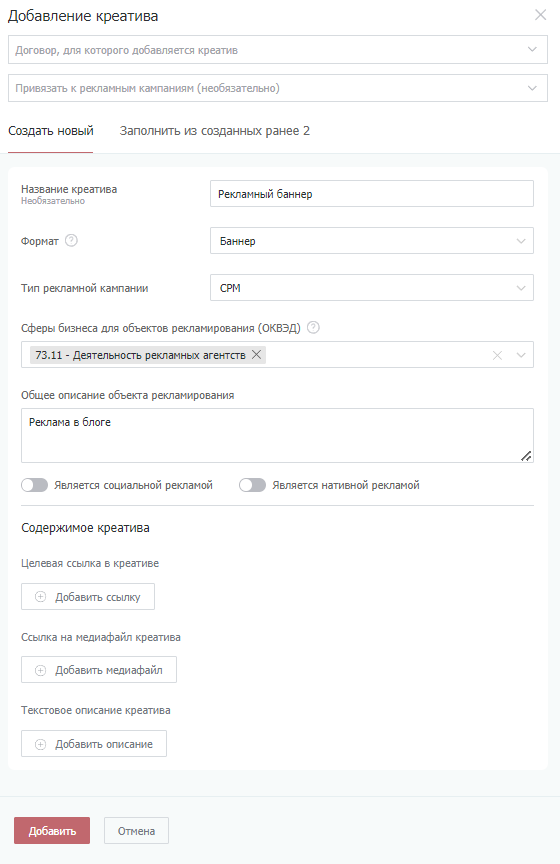Open Тип рекламной кампании CPM dropdown
Image resolution: width=560 pixels, height=864 pixels.
click(x=371, y=288)
